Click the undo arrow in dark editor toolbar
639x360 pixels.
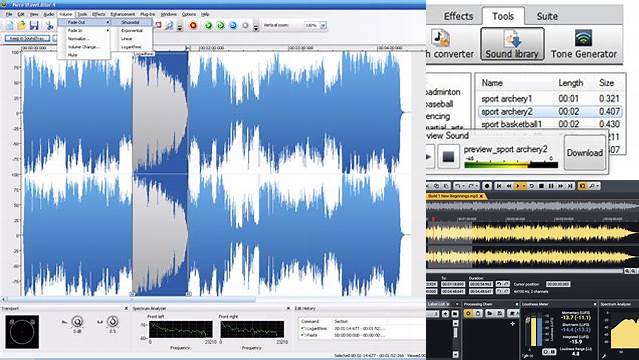[458, 186]
